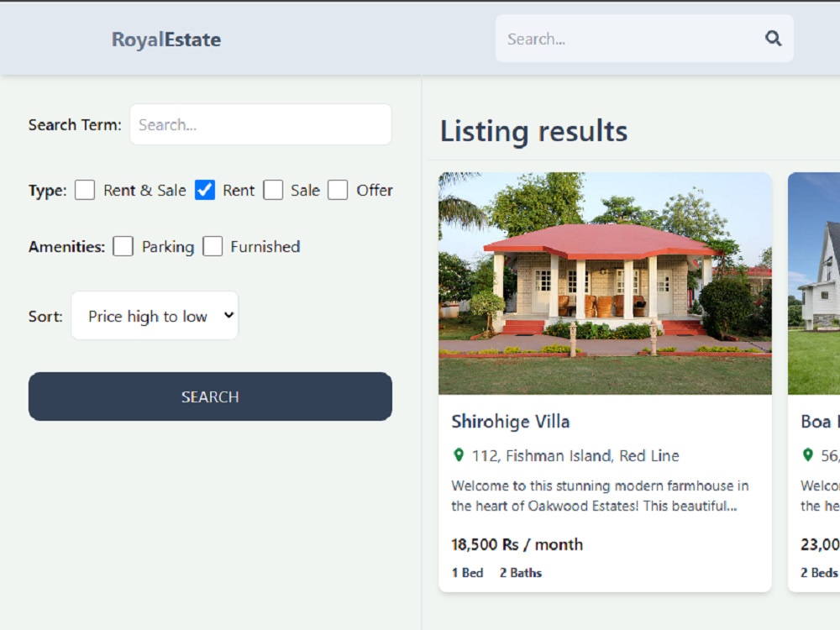Image resolution: width=840 pixels, height=630 pixels.
Task: Open the Shirohige Villa listing title
Action: pyautogui.click(x=511, y=422)
